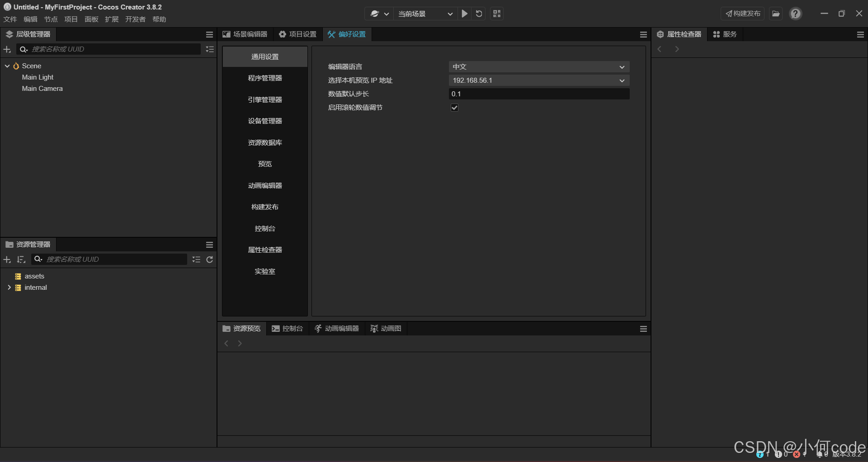The height and width of the screenshot is (462, 868).
Task: Click the refresh preview icon
Action: (479, 14)
